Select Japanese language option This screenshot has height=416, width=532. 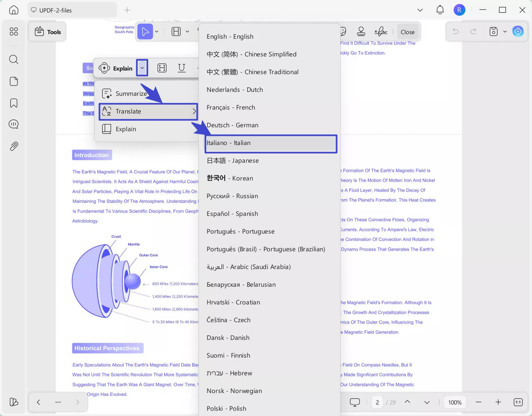269,160
